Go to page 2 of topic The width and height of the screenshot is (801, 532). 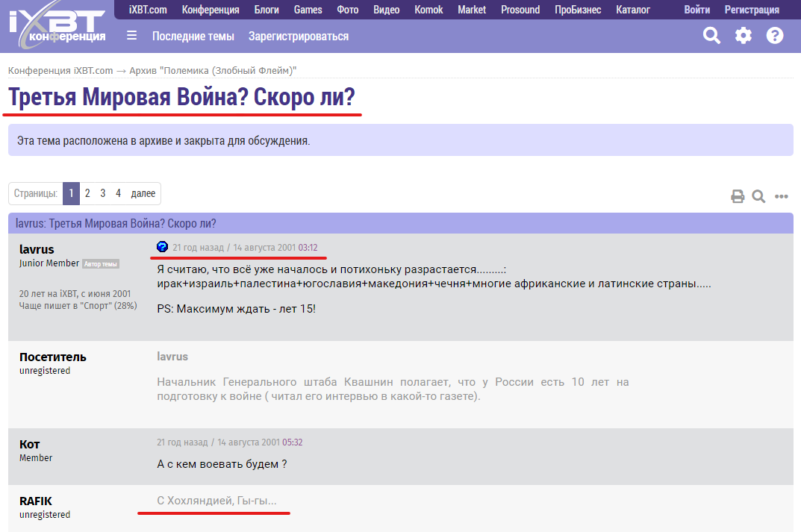tap(87, 193)
